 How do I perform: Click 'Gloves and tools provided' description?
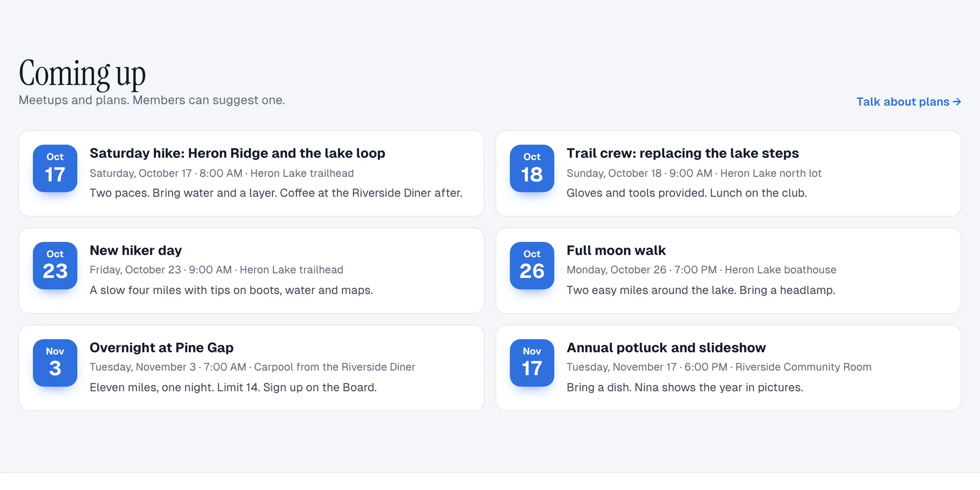point(686,193)
